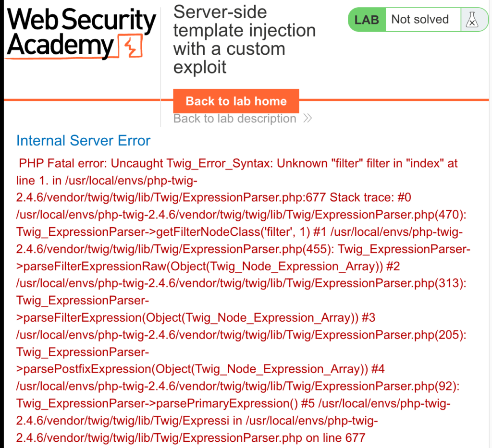
Task: Select the Internal Server Error heading
Action: coord(83,141)
